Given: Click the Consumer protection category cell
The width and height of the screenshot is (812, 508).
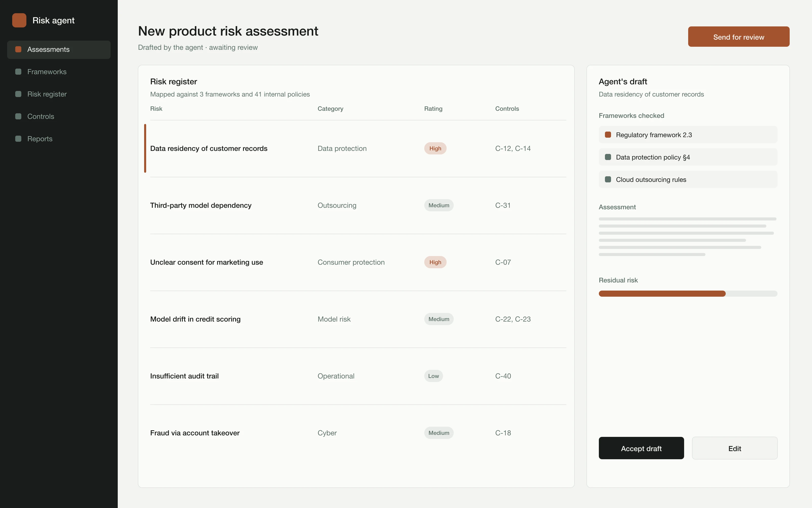Looking at the screenshot, I should (351, 262).
